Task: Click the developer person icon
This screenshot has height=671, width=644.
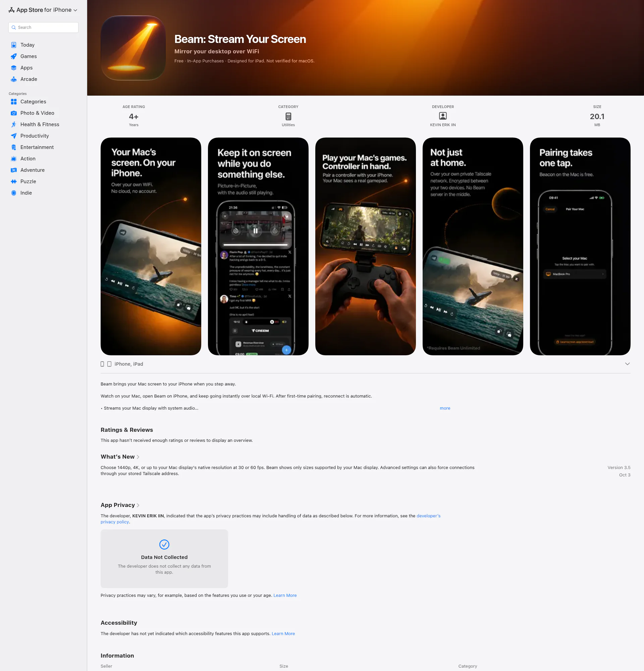Action: (x=443, y=116)
